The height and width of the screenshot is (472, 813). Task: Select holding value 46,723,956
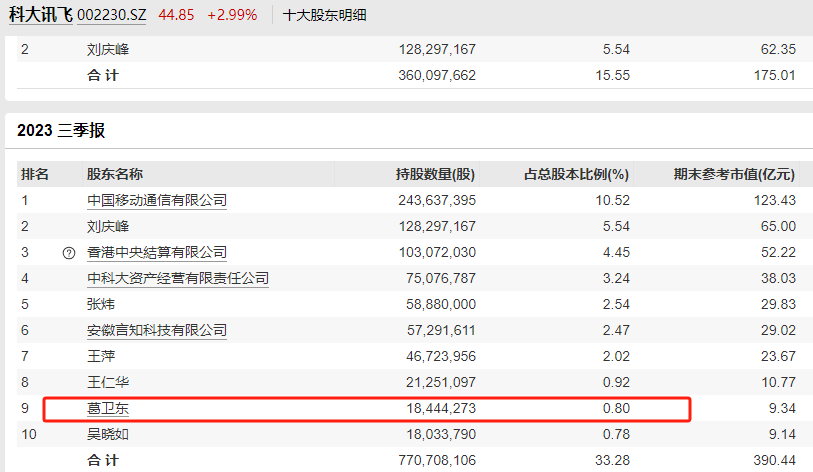point(441,356)
